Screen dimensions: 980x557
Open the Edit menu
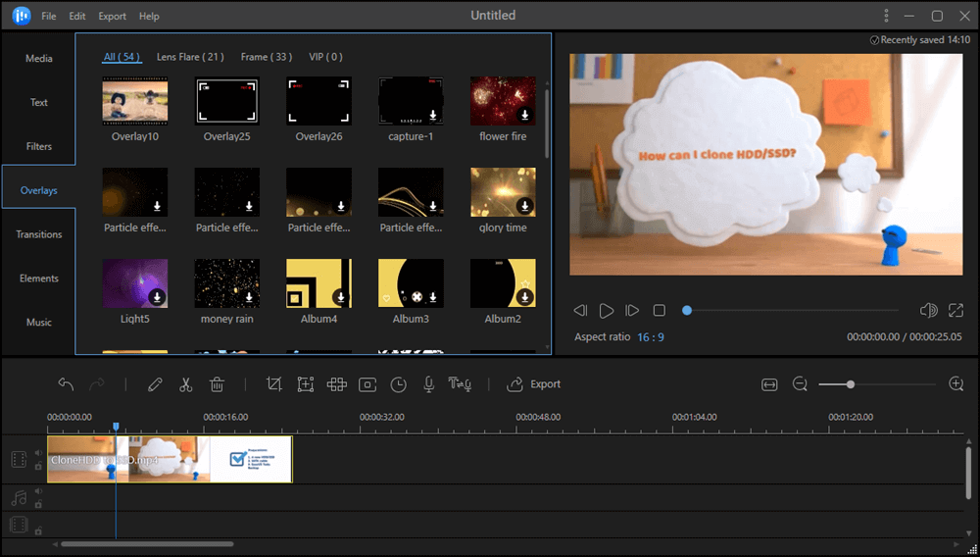tap(77, 17)
